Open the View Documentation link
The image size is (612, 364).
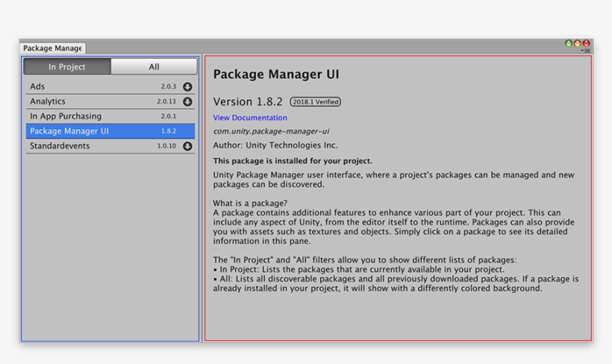250,117
